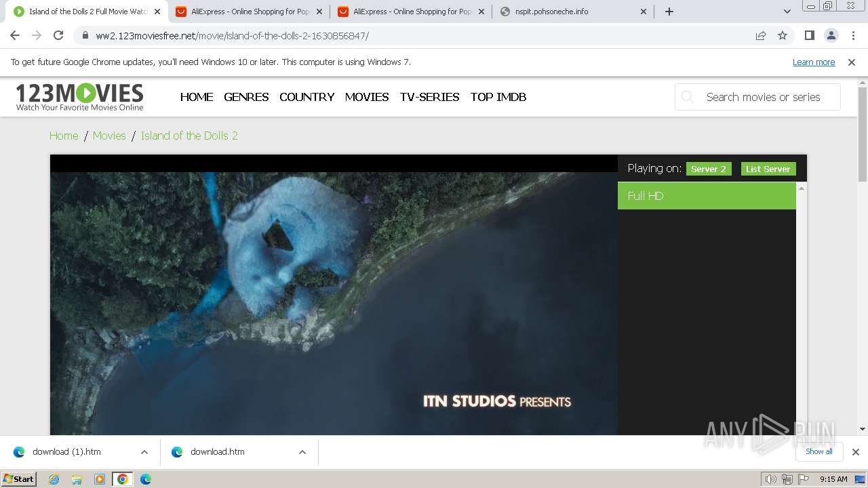
Task: Bookmark this page with star icon
Action: click(783, 35)
